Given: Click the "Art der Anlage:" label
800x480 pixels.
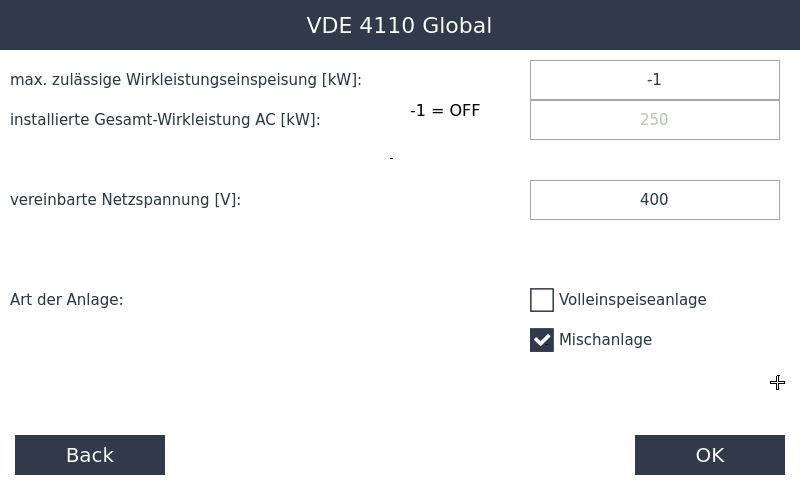Looking at the screenshot, I should pyautogui.click(x=66, y=300).
